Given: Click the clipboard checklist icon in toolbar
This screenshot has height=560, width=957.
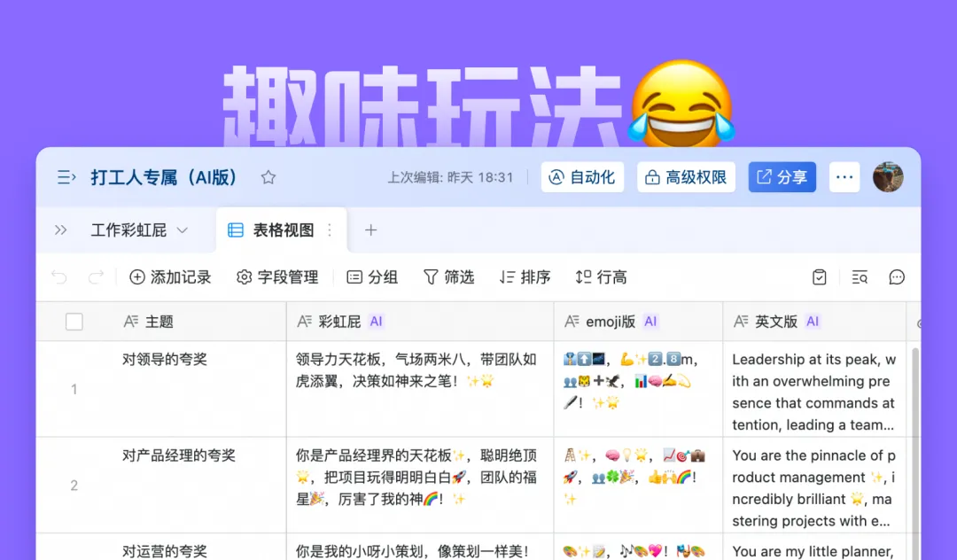Looking at the screenshot, I should (x=820, y=277).
